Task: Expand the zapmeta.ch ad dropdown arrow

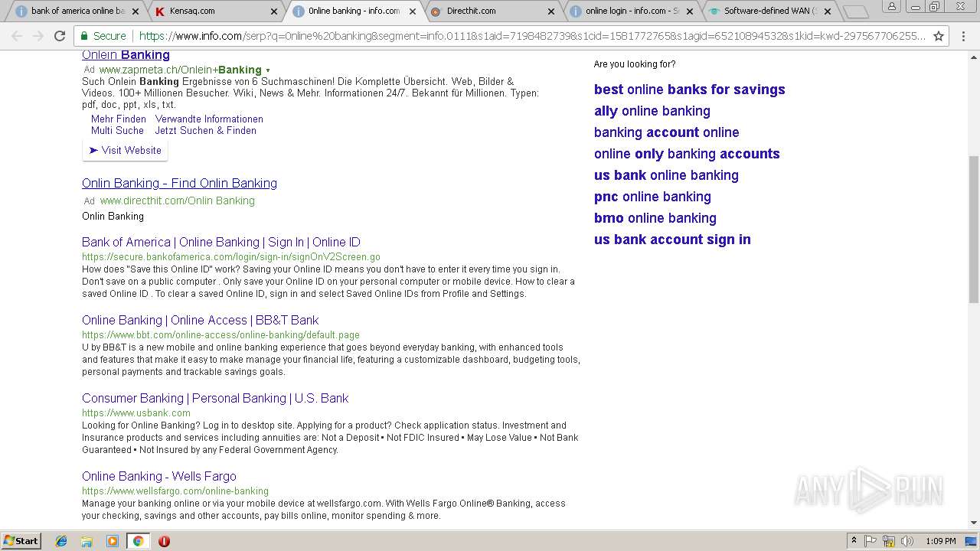Action: pyautogui.click(x=268, y=70)
